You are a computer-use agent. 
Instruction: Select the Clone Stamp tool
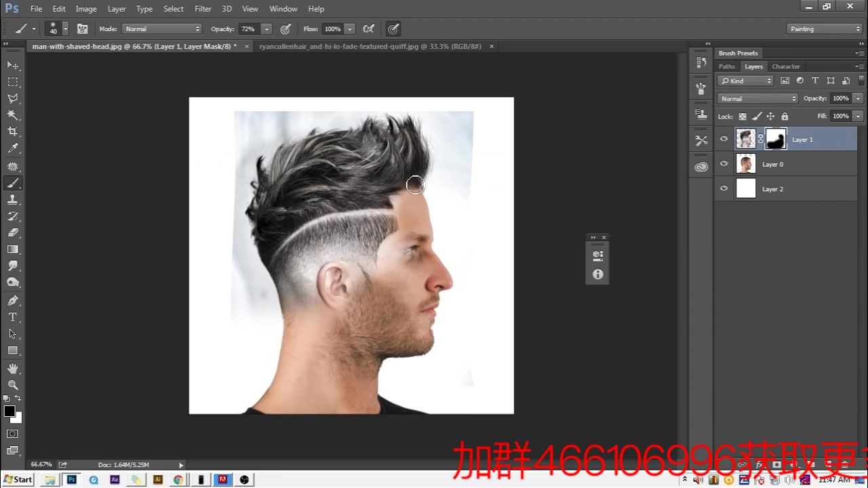[14, 199]
